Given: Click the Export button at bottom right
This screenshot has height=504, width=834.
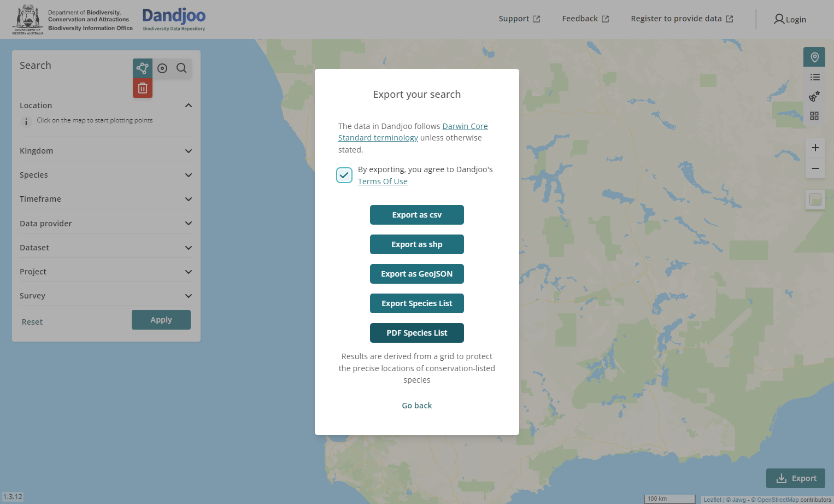Looking at the screenshot, I should coord(796,478).
